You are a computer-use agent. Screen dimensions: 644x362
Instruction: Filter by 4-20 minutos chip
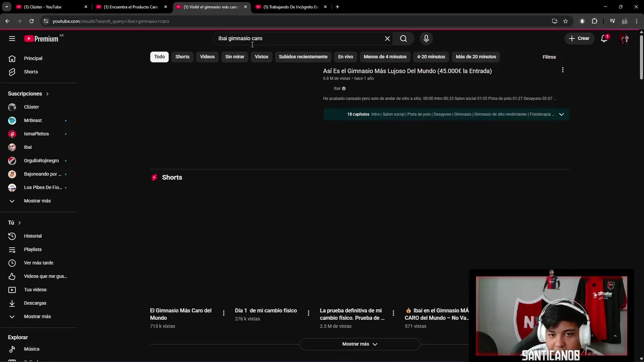click(x=431, y=57)
